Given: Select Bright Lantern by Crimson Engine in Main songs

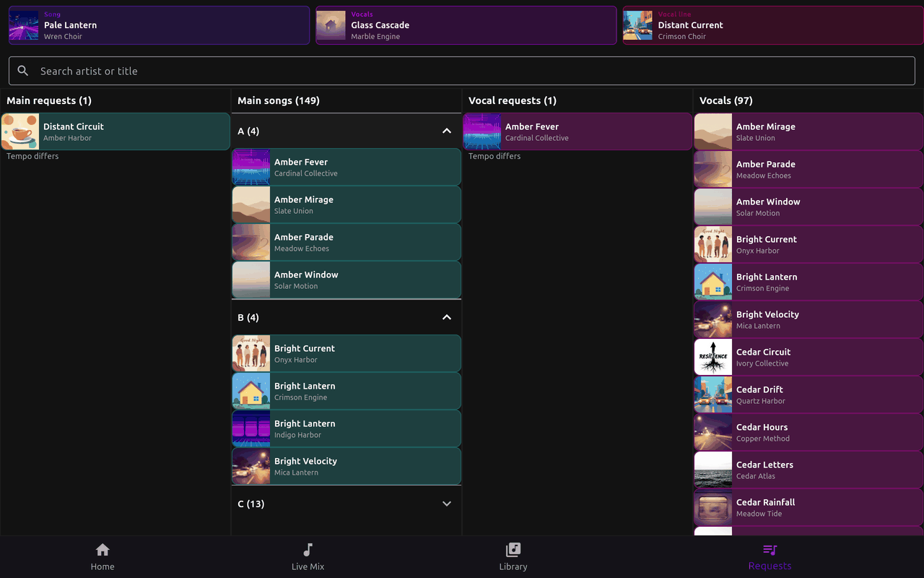Looking at the screenshot, I should (x=346, y=391).
